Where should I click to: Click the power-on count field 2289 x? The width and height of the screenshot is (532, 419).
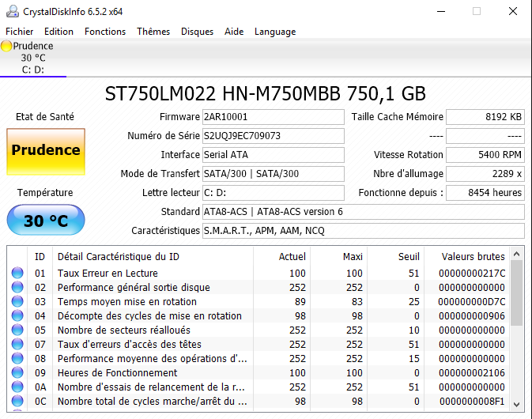(485, 174)
